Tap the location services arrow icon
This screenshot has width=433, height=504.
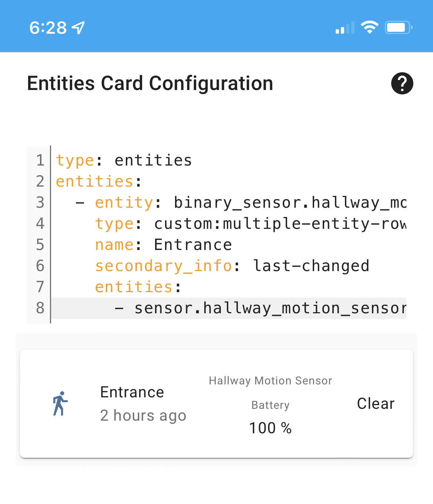77,27
